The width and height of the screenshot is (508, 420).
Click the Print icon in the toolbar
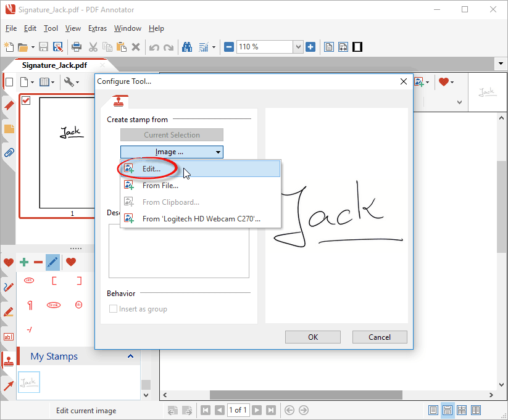point(77,46)
